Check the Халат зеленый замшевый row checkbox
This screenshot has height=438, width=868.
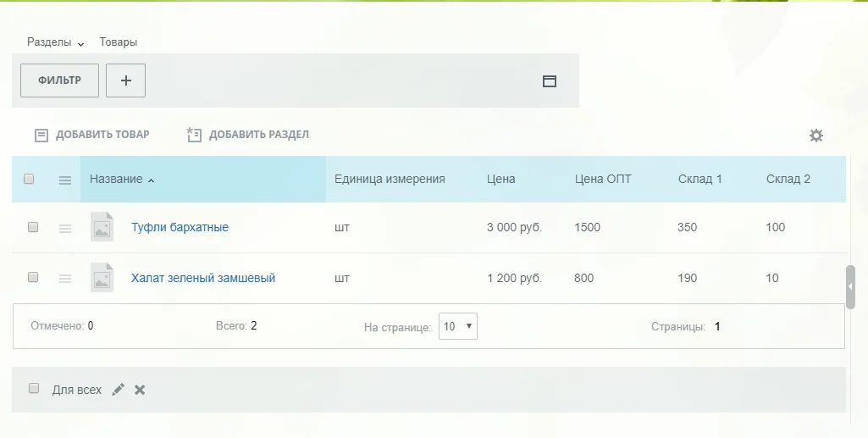click(x=33, y=277)
